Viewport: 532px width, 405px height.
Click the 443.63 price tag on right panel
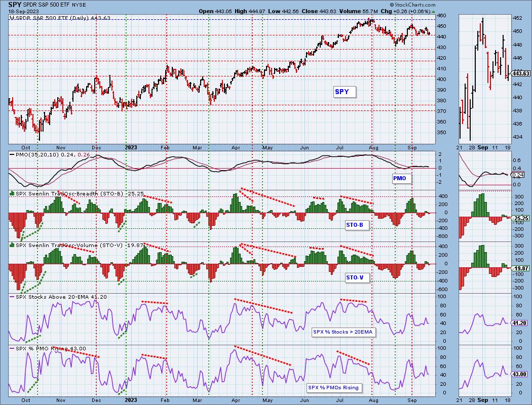click(x=521, y=73)
